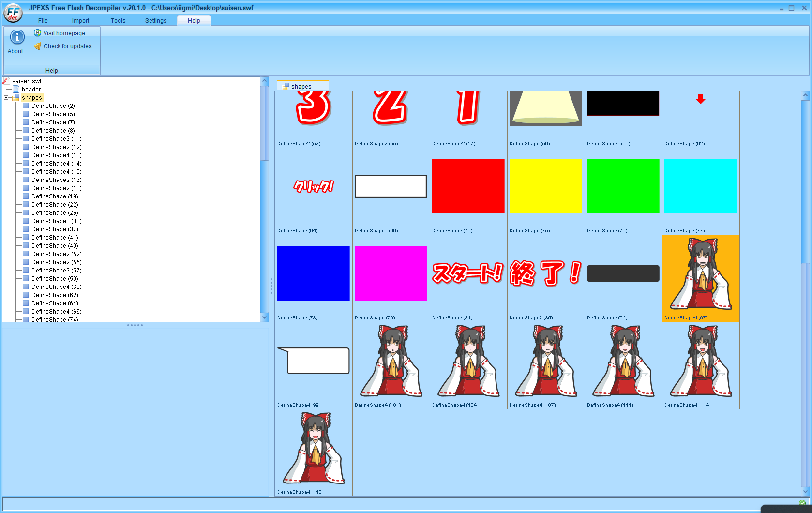The image size is (812, 513).
Task: Select the DefineShape4 (104) character thumbnail
Action: pos(468,361)
